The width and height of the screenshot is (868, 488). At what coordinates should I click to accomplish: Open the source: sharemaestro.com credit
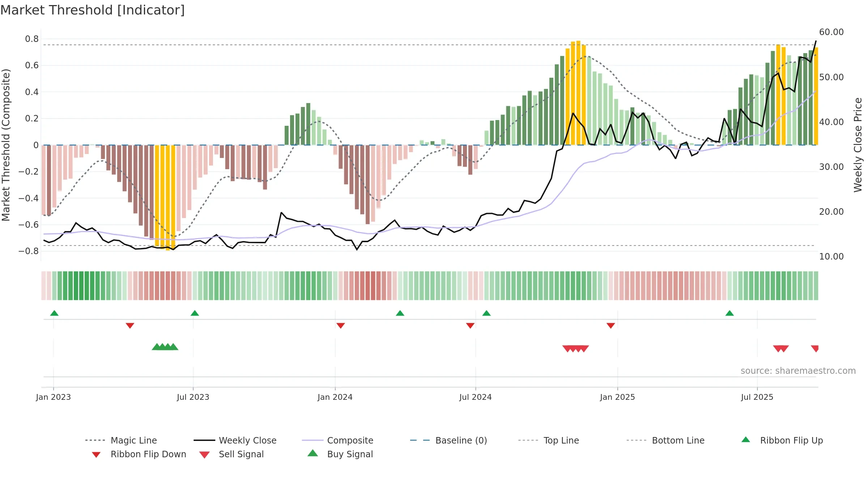[x=798, y=371]
